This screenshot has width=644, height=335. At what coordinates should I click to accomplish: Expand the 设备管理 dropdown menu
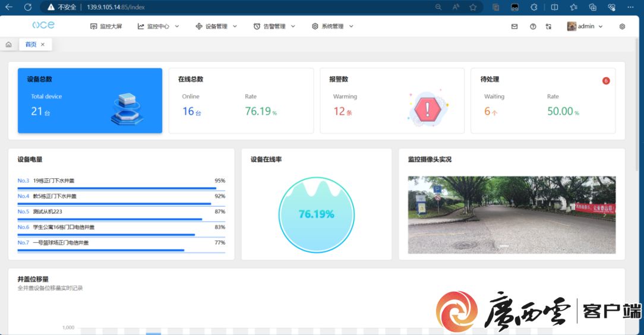(x=216, y=26)
